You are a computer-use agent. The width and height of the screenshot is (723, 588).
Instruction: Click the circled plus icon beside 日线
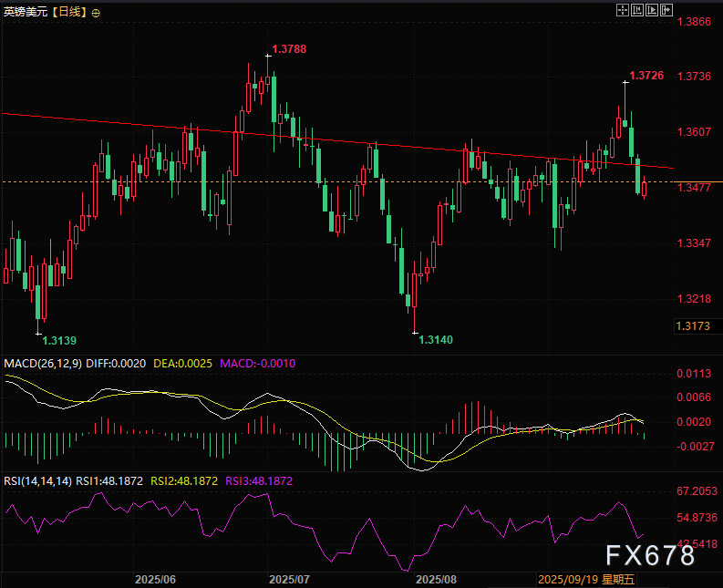[x=97, y=13]
